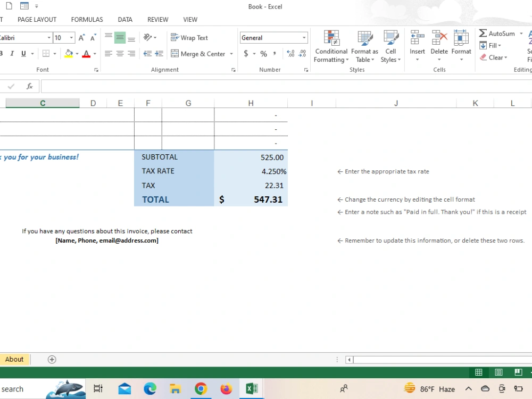The height and width of the screenshot is (399, 532).
Task: Toggle italic formatting
Action: tap(12, 54)
